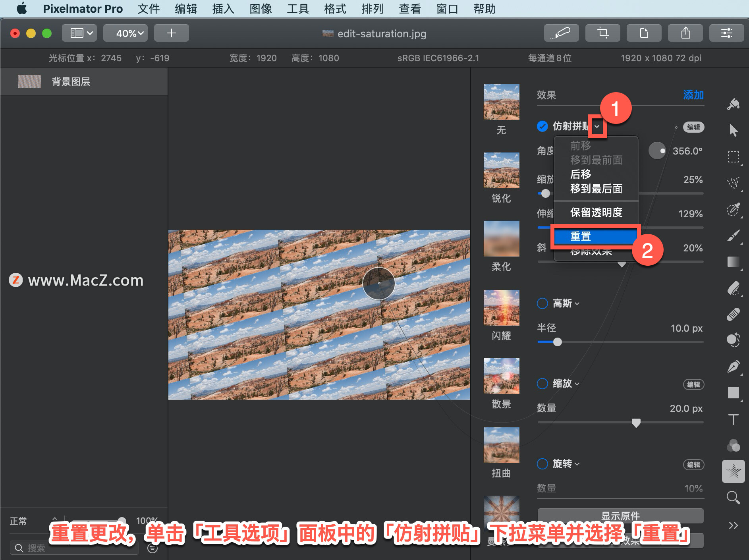Open the 帮助 menu
This screenshot has height=560, width=749.
(x=485, y=8)
